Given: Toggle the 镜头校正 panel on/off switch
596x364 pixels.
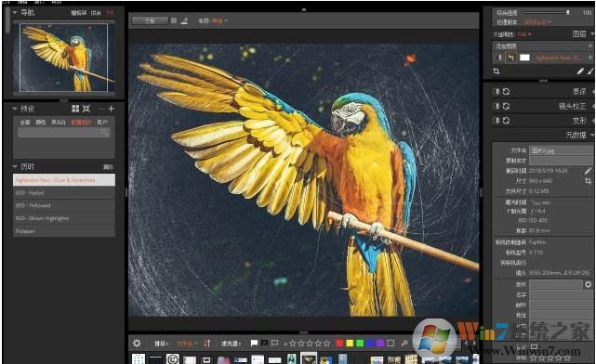Looking at the screenshot, I should (496, 106).
